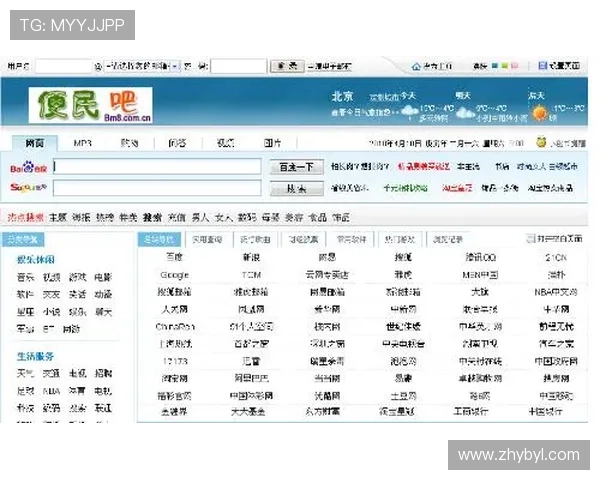Select the pink skin color swatch

pos(515,66)
